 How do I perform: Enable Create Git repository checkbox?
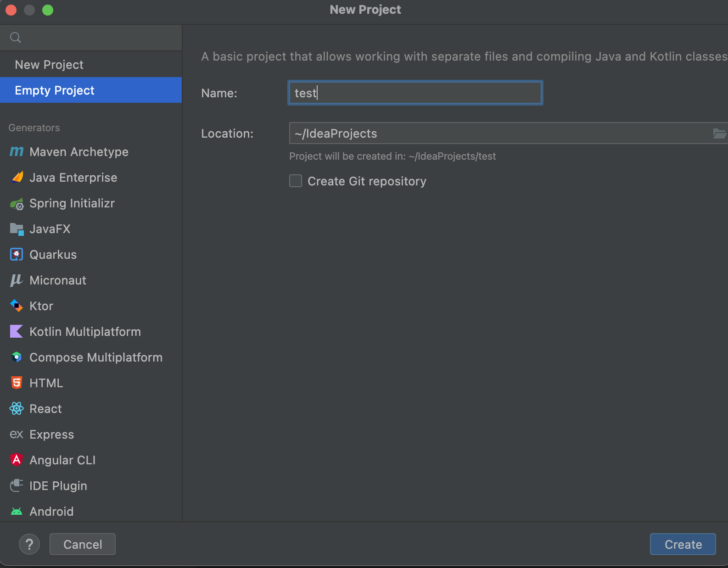[x=296, y=181]
